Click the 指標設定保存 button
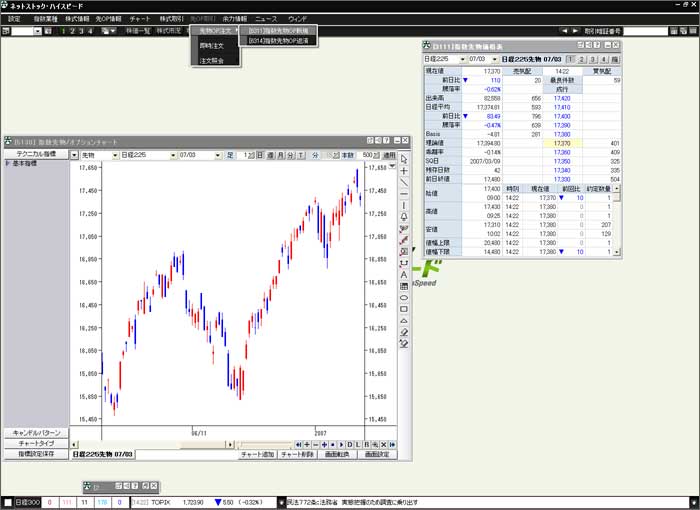 (x=36, y=454)
